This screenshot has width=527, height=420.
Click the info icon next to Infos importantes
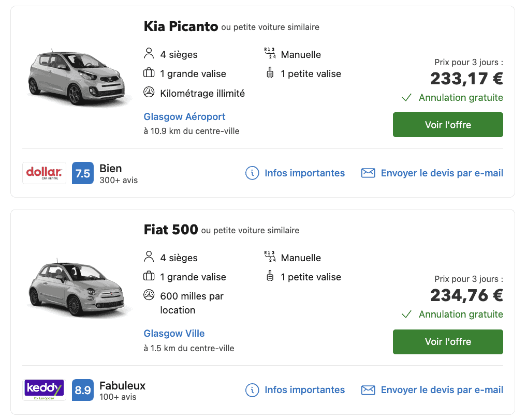pyautogui.click(x=252, y=173)
